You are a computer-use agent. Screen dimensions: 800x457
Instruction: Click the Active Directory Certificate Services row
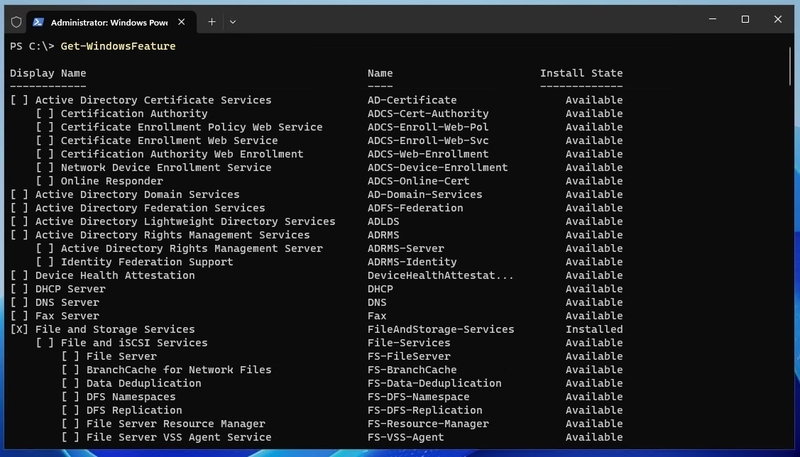tap(316, 100)
